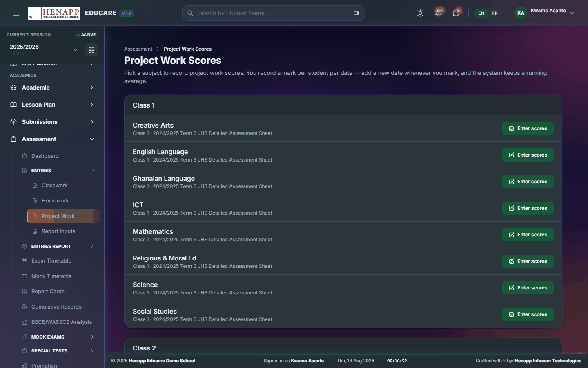Click BECE/WASSCE Analysis chart icon
The height and width of the screenshot is (368, 588).
(x=24, y=322)
